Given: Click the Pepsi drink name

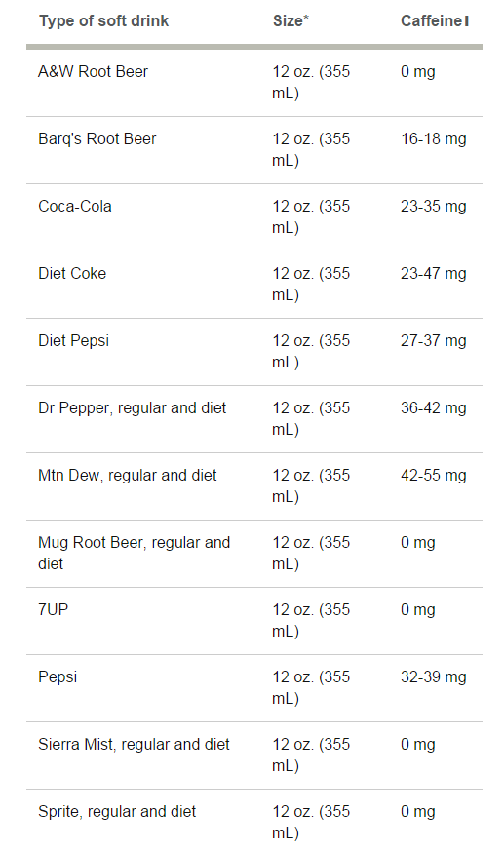Looking at the screenshot, I should [x=58, y=677].
